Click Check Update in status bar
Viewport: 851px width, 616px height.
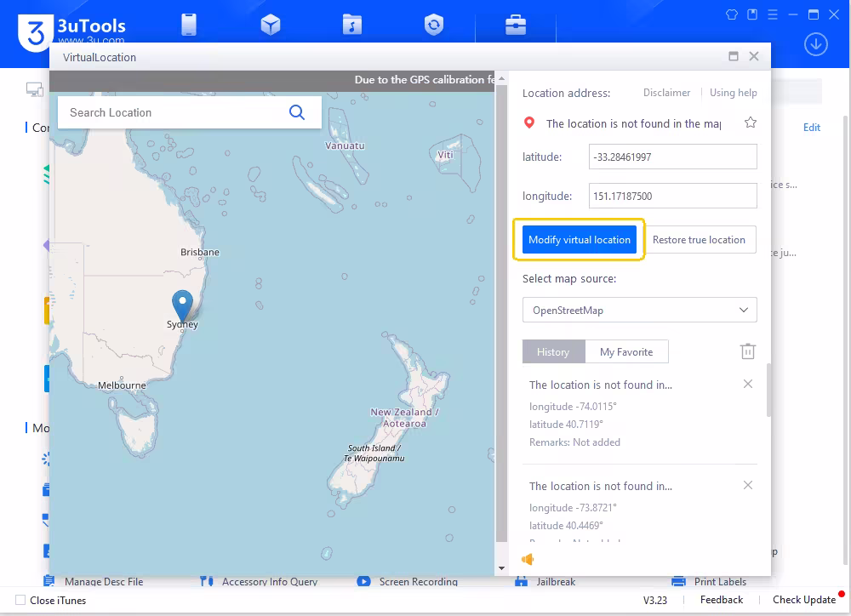tap(804, 600)
